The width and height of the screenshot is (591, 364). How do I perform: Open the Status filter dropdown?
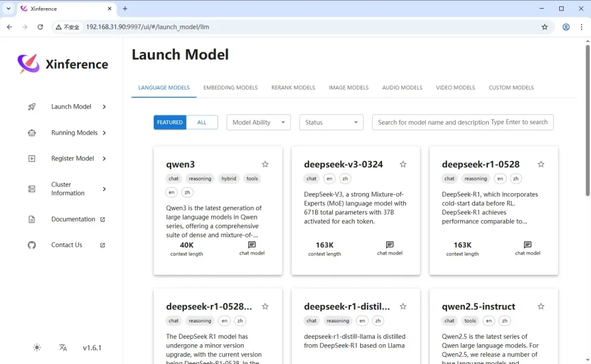(331, 122)
